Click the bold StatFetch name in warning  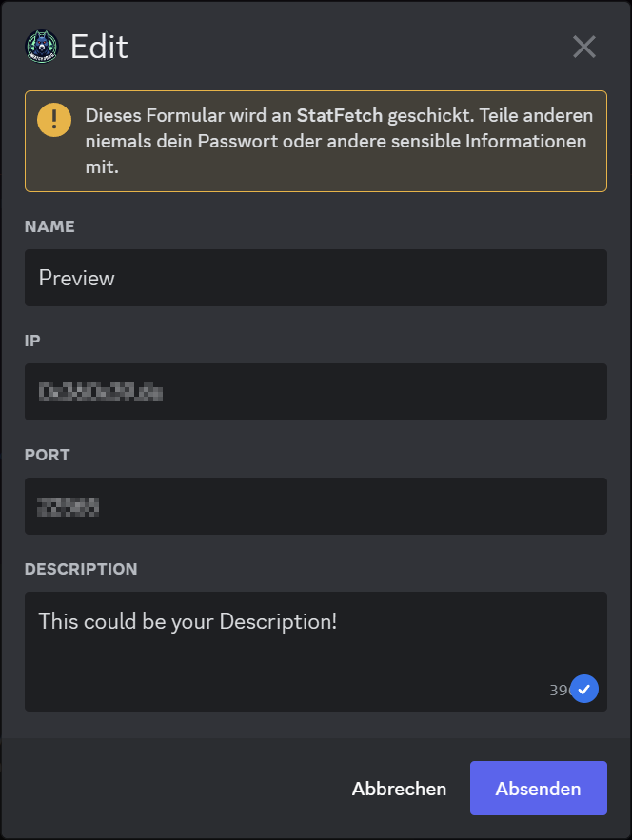point(340,116)
